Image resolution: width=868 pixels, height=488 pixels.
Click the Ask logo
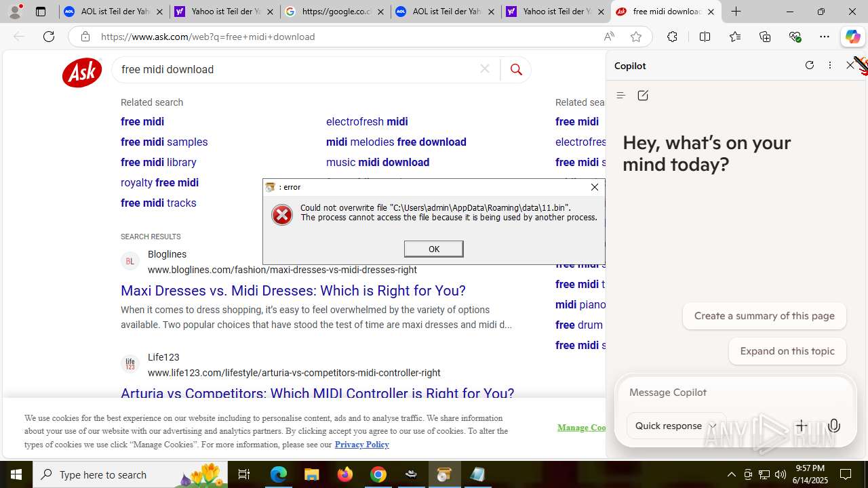82,72
